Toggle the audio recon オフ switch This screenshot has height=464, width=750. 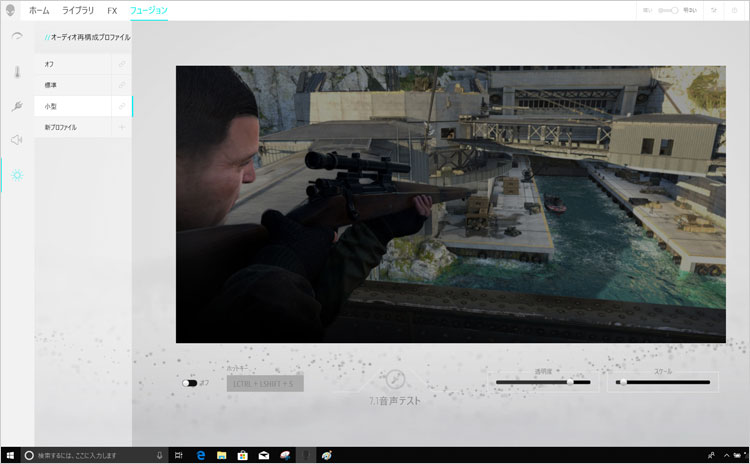pyautogui.click(x=189, y=382)
